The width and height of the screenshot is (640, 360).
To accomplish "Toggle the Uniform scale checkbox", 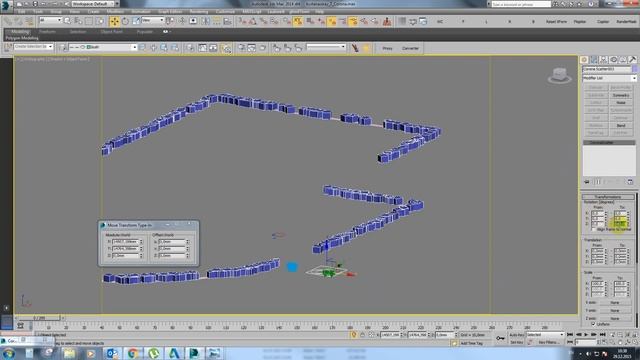I will pos(593,324).
